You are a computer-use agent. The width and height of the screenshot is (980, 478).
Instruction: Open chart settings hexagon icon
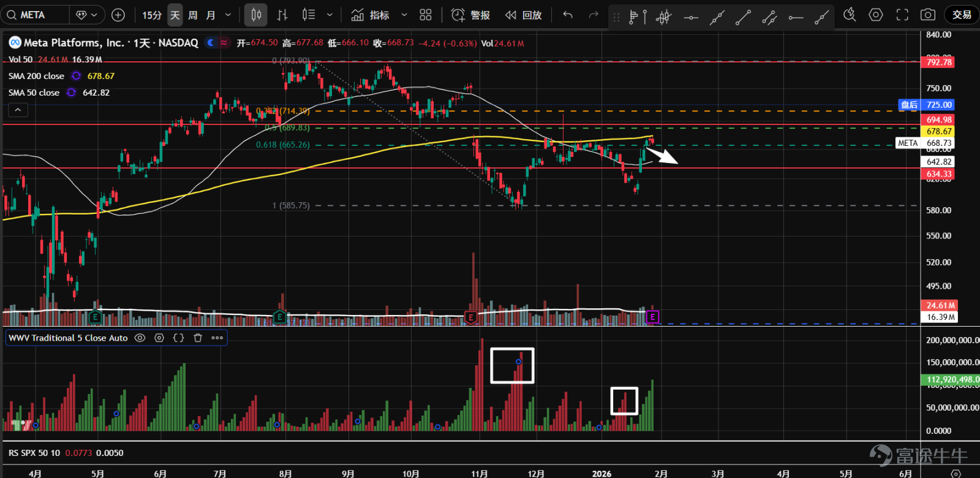coord(876,15)
